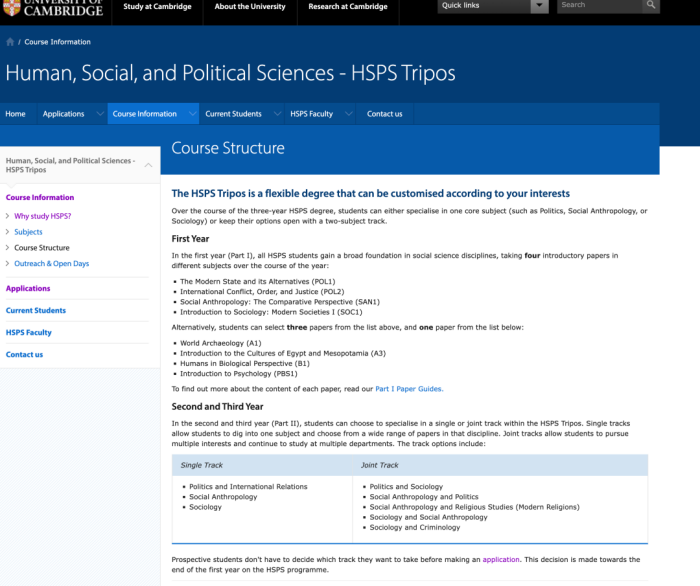Collapse the HSPS Tripos sidebar section
This screenshot has width=700, height=586.
click(148, 165)
